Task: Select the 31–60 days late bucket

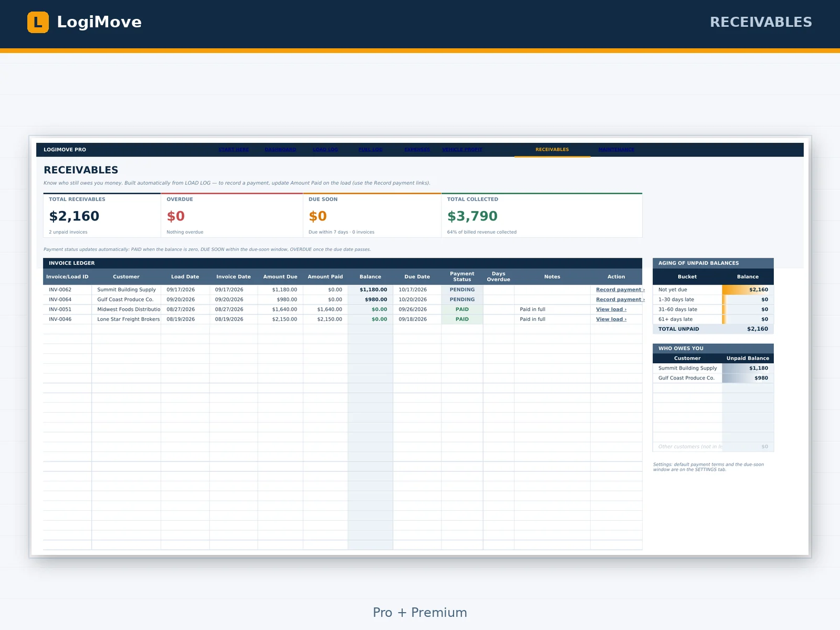Action: point(713,310)
